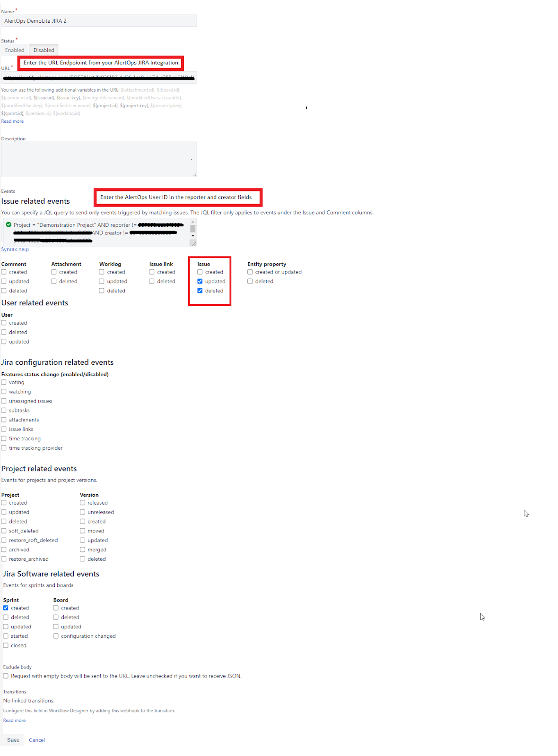Click the Description text area

tap(99, 159)
